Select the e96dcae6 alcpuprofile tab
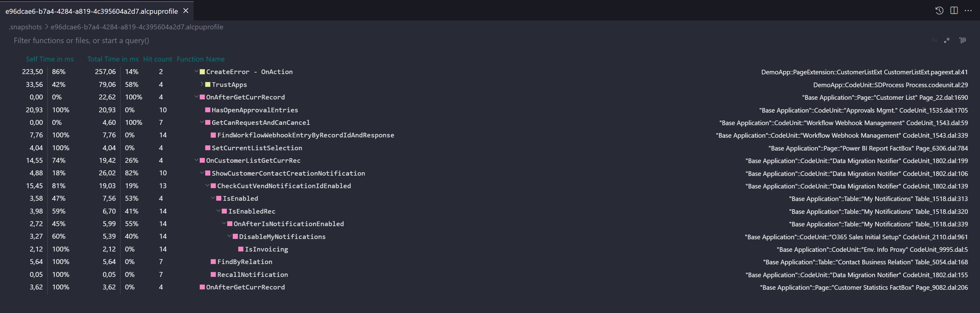The height and width of the screenshot is (313, 980). [91, 11]
